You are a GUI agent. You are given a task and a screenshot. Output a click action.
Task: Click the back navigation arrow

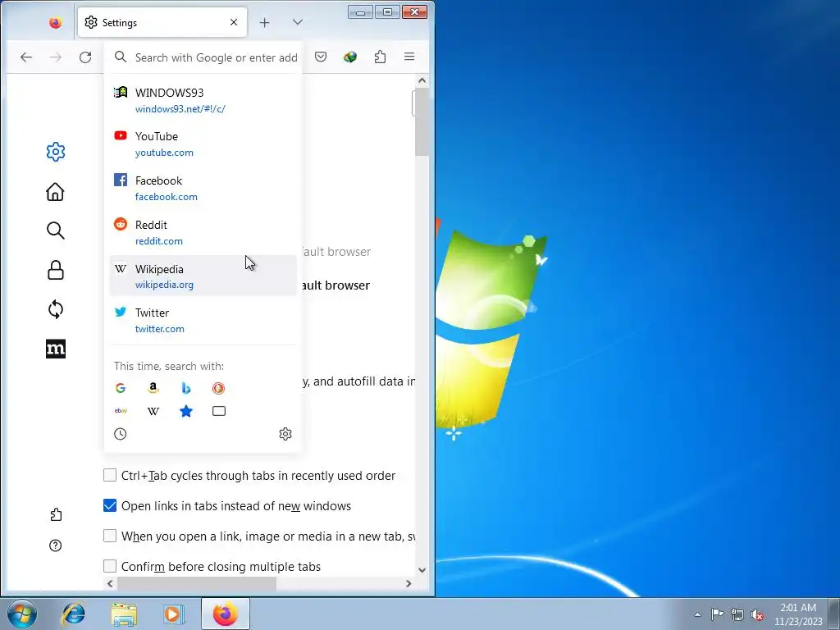coord(25,57)
